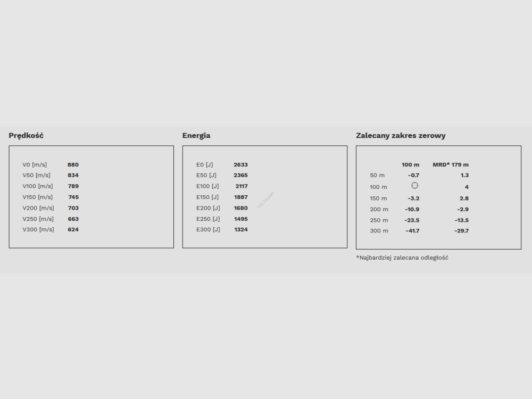The height and width of the screenshot is (399, 532).
Task: Click the velocity value "880"
Action: (x=73, y=165)
